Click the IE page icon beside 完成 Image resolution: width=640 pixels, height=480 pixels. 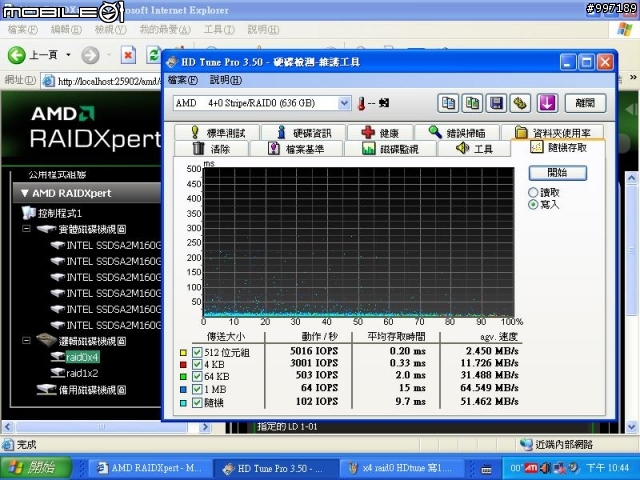(8, 444)
